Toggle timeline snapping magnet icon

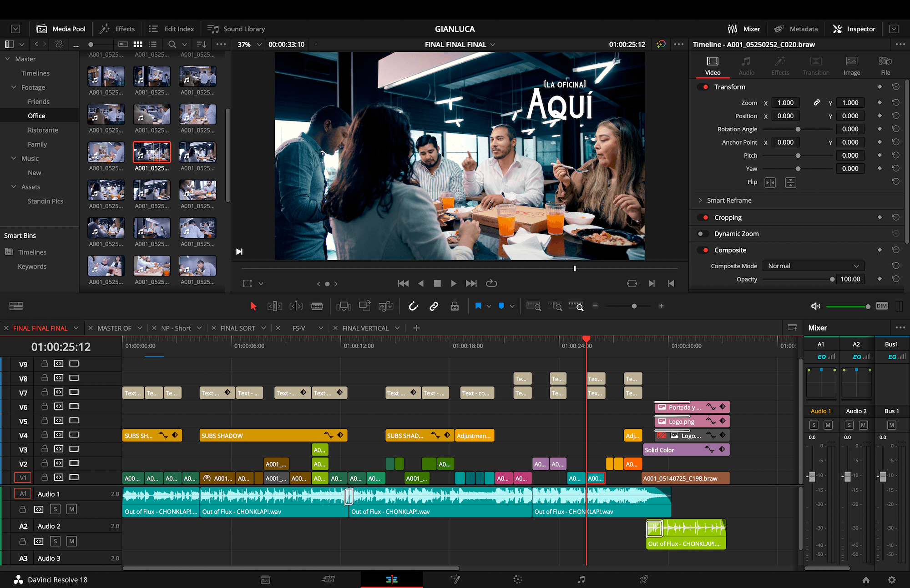pos(413,306)
